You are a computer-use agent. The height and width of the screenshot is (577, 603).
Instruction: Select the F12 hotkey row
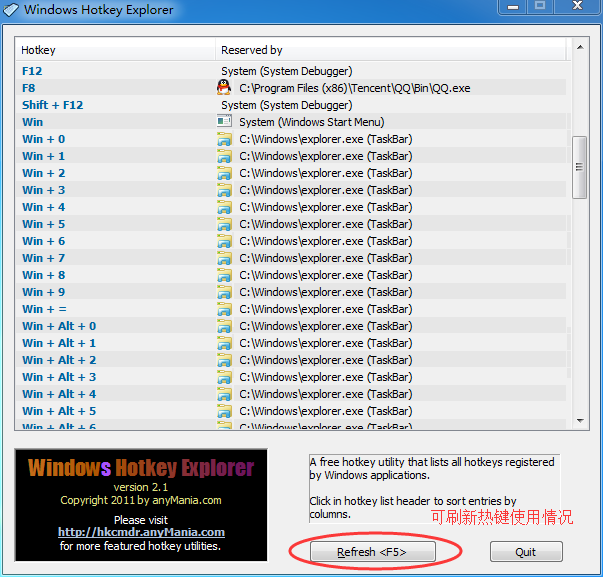coord(291,71)
